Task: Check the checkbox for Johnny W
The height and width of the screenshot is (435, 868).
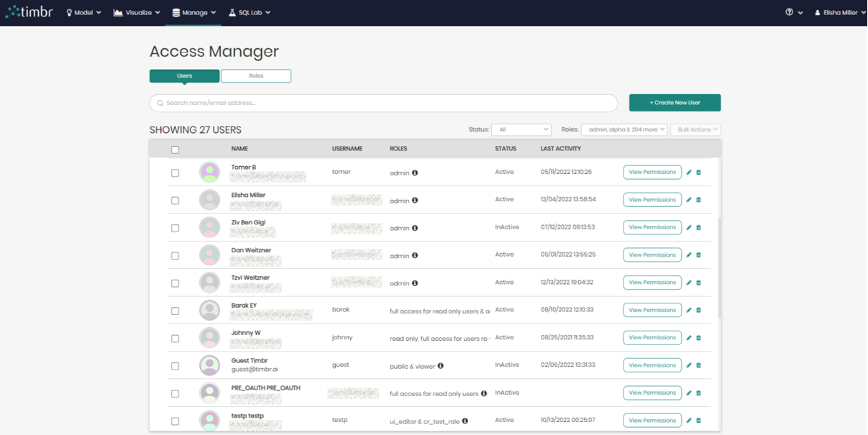Action: point(175,337)
